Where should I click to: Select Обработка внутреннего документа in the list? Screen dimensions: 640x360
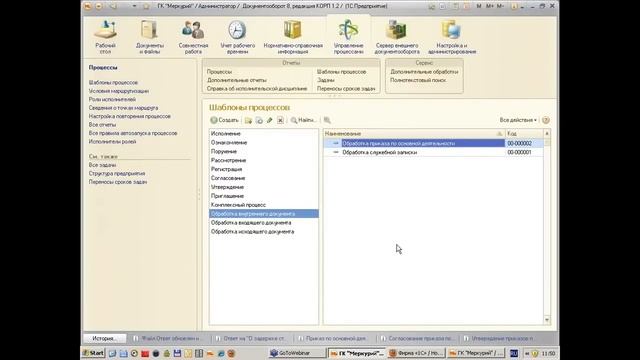(x=264, y=214)
